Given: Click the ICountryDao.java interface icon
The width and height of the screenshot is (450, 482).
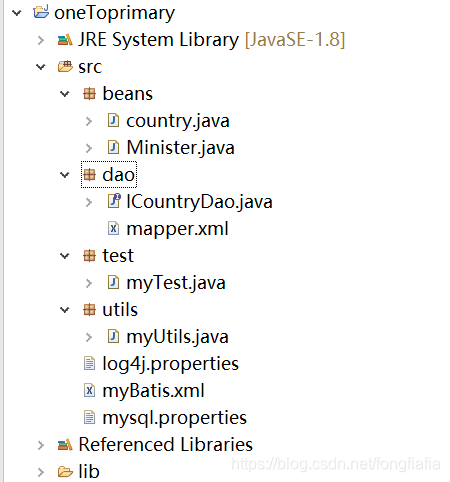Looking at the screenshot, I should [x=114, y=201].
